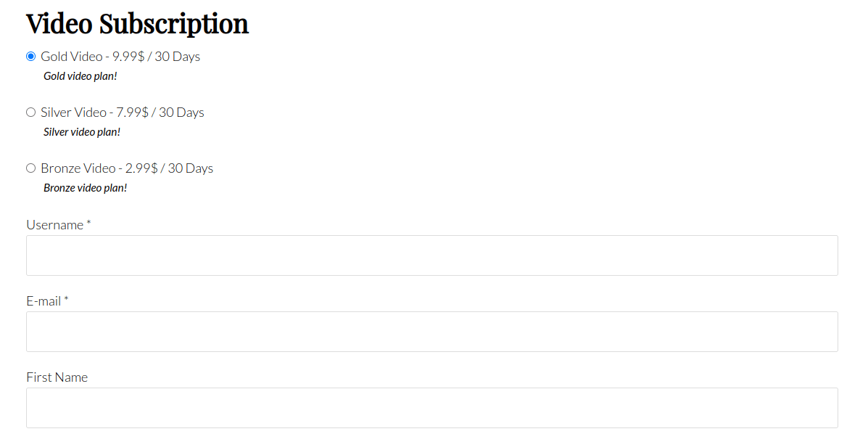Click the E-mail field label
This screenshot has height=442, width=868.
pyautogui.click(x=44, y=301)
